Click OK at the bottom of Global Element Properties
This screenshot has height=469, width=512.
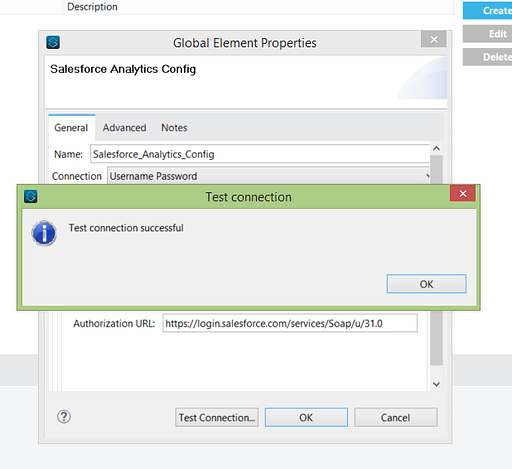coord(306,417)
